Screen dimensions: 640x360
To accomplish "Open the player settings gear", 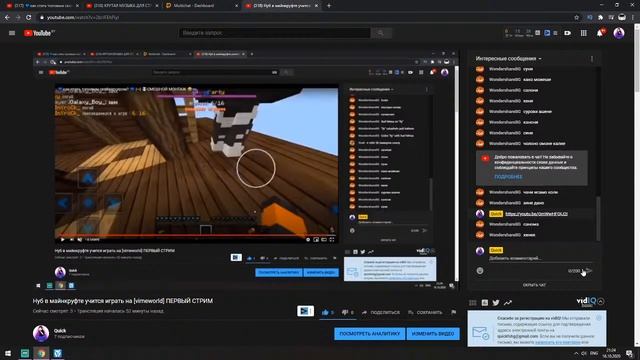I will pos(308,240).
